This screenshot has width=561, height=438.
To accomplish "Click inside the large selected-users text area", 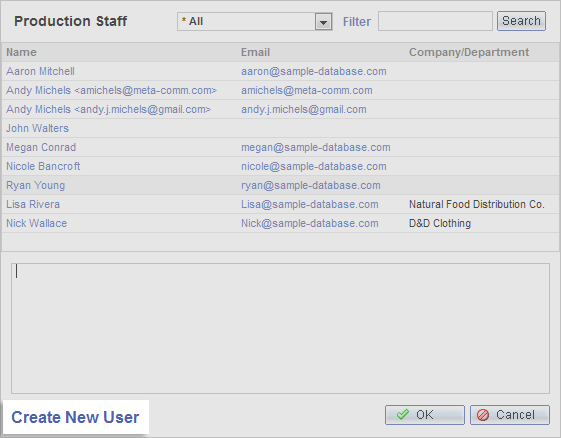I will [280, 328].
